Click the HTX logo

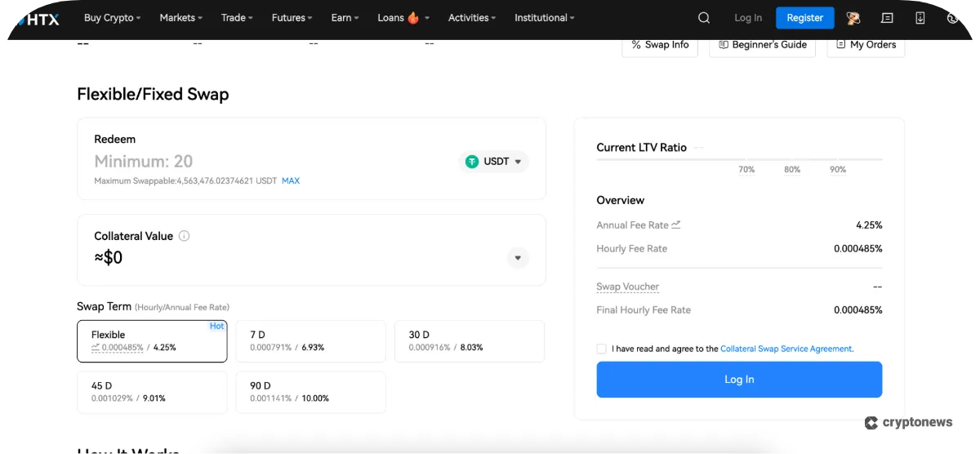[37, 18]
